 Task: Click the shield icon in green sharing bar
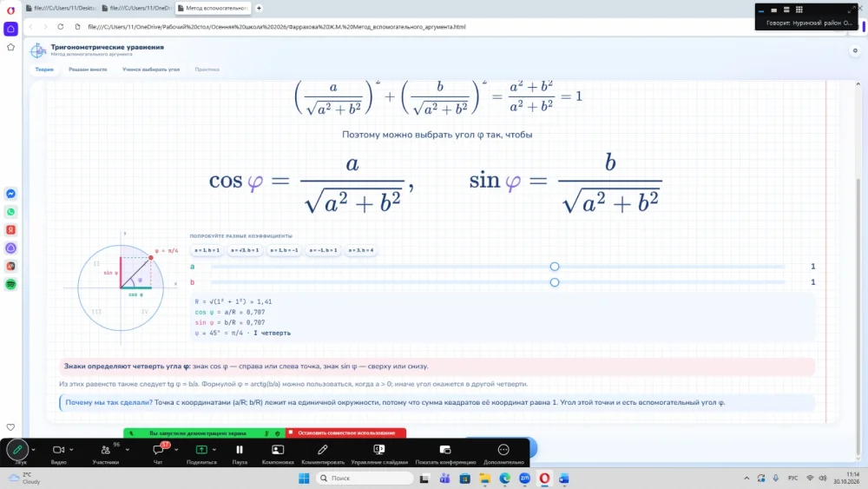tap(278, 433)
